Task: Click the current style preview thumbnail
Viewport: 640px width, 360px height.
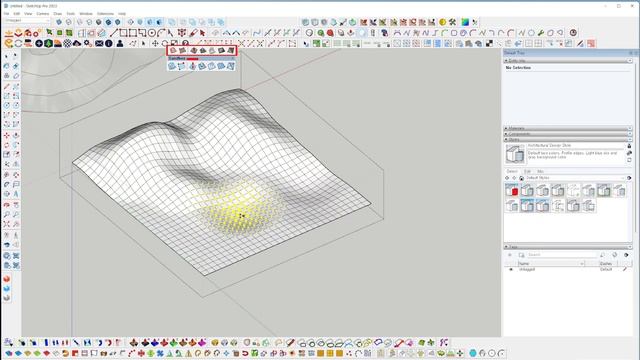Action: 515,154
